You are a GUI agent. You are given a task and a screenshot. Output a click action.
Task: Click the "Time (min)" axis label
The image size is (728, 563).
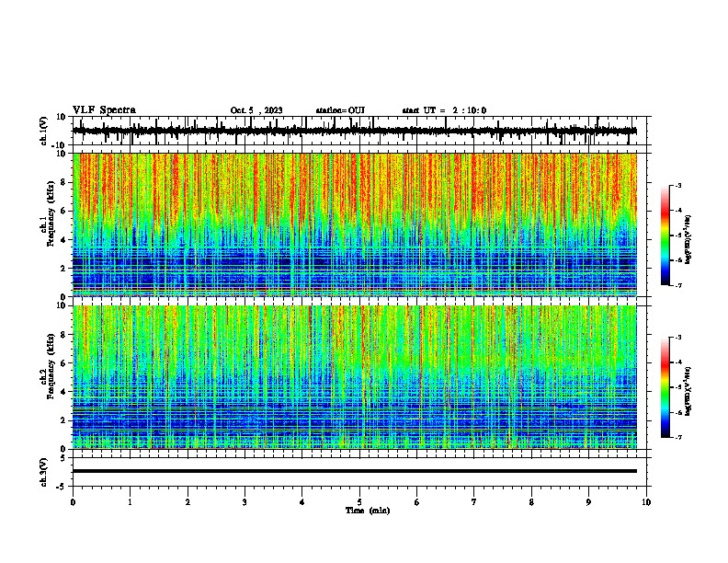tap(368, 511)
